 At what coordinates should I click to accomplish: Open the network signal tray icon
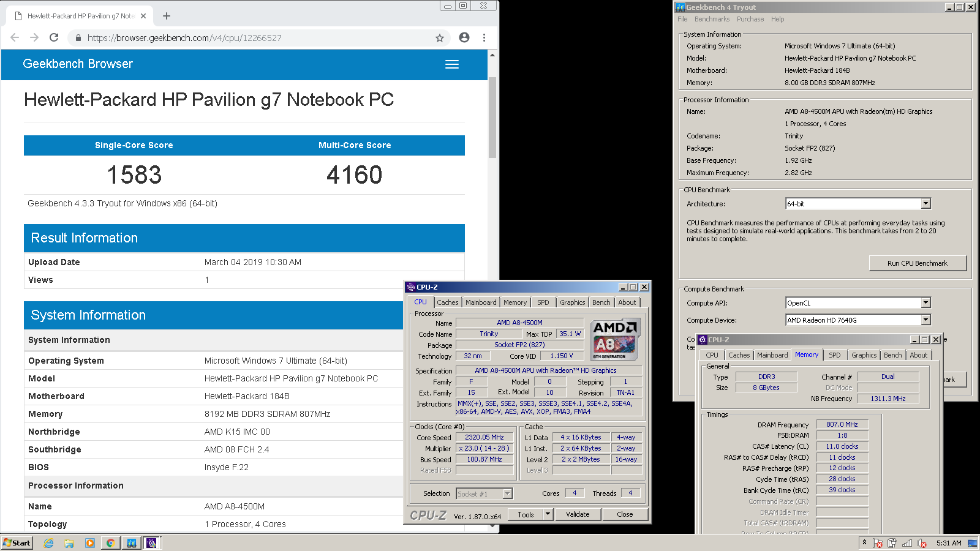(907, 543)
